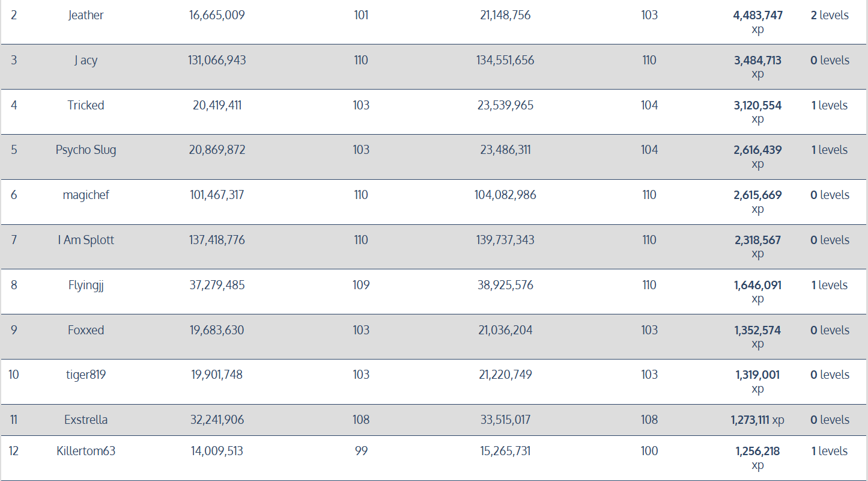Click the 3,484,713 xp gain cell
Image resolution: width=868 pixels, height=481 pixels.
pyautogui.click(x=757, y=61)
